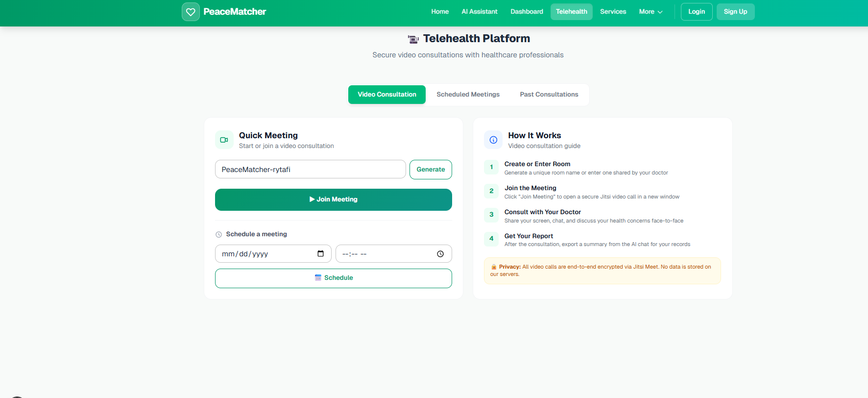
Task: Click the Privacy notice text
Action: 602,271
